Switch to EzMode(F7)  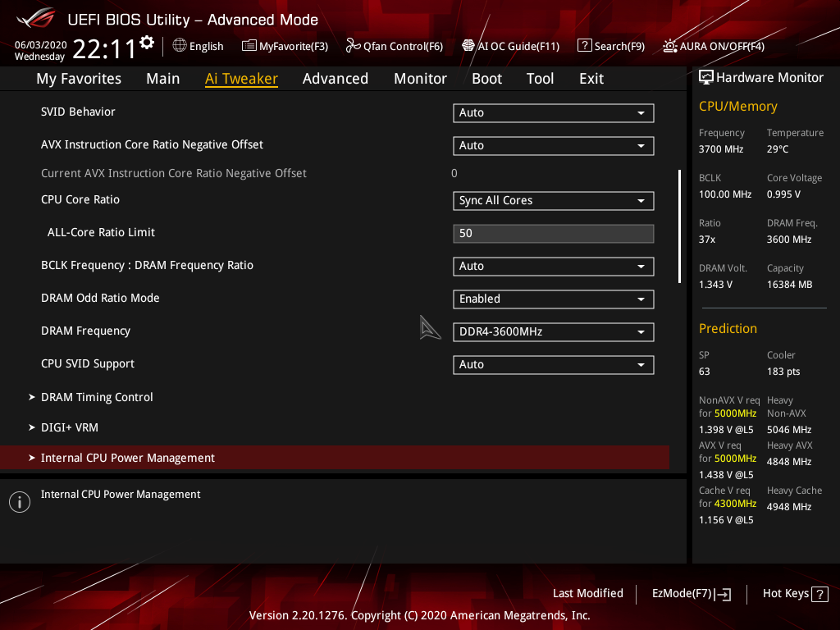pyautogui.click(x=691, y=593)
